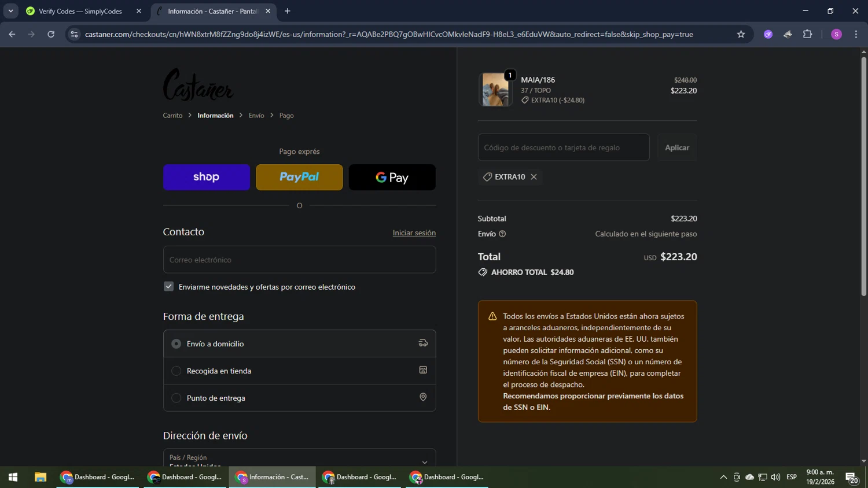Open the notification center icon
This screenshot has width=868, height=488.
(x=852, y=478)
